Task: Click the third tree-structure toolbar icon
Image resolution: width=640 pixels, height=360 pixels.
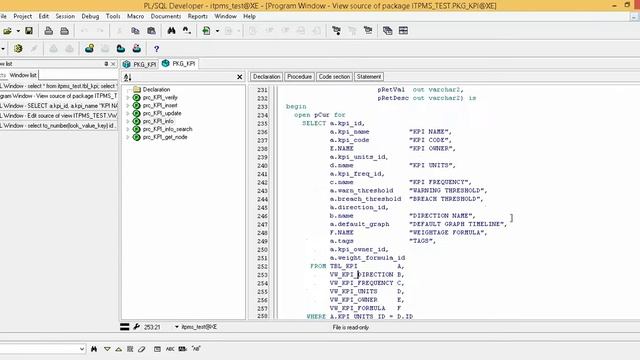Action: pyautogui.click(x=368, y=31)
